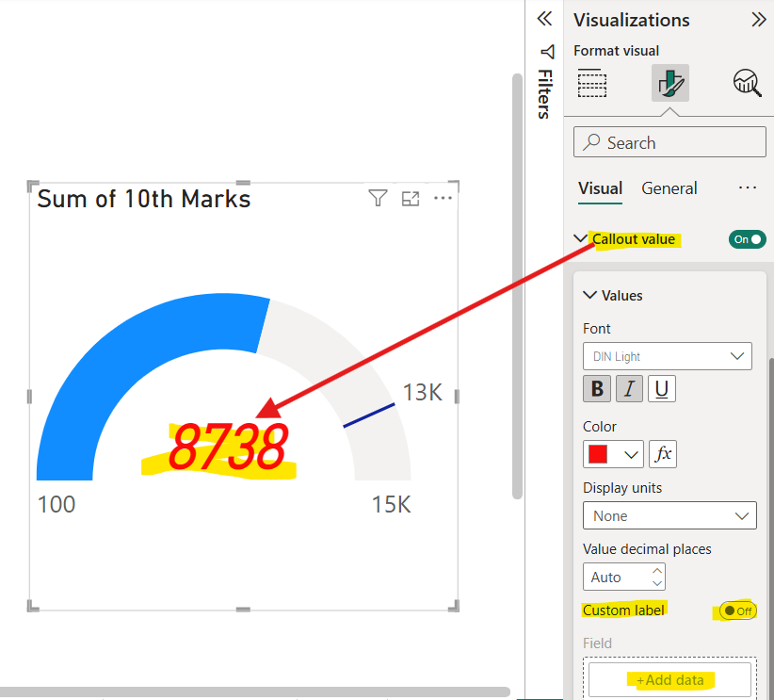Screen dimensions: 774x700
Task: Enable the Custom label toggle
Action: coord(737,610)
